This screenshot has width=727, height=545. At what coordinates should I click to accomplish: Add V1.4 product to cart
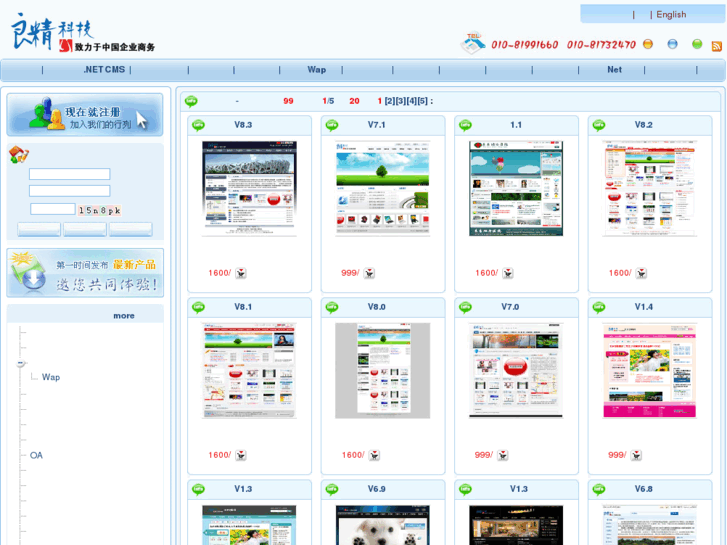(x=636, y=455)
